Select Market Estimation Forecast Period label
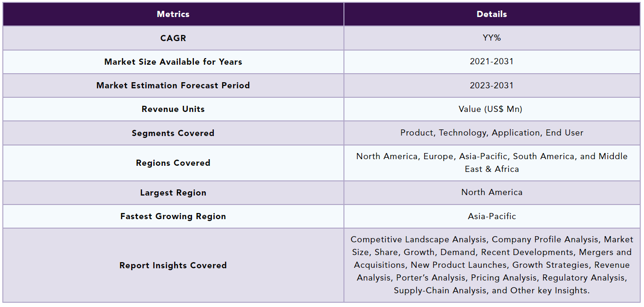Image resolution: width=644 pixels, height=307 pixels. pos(173,85)
